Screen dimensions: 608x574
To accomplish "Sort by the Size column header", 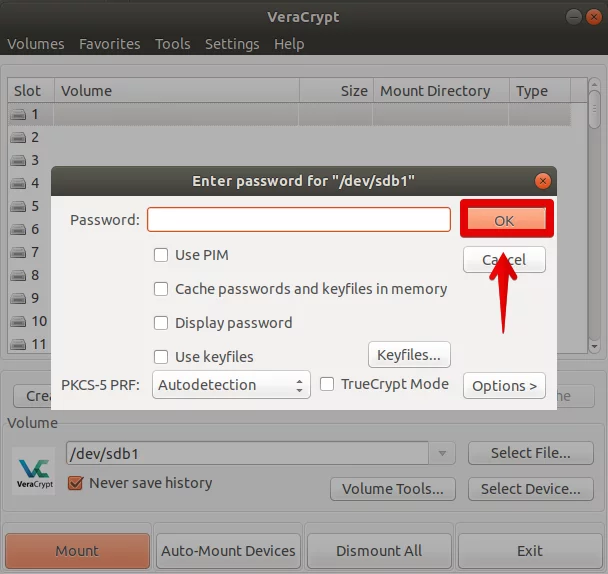I will point(336,91).
